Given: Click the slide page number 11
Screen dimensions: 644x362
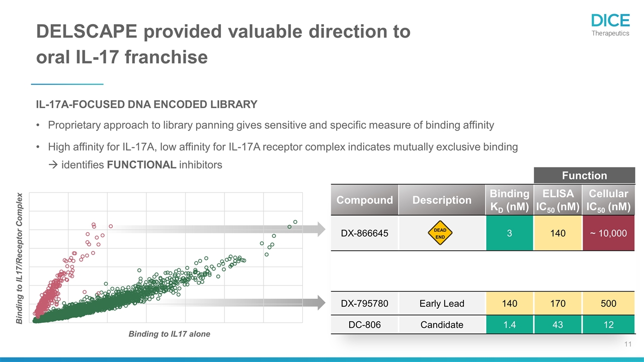Looking at the screenshot, I should [x=627, y=344].
